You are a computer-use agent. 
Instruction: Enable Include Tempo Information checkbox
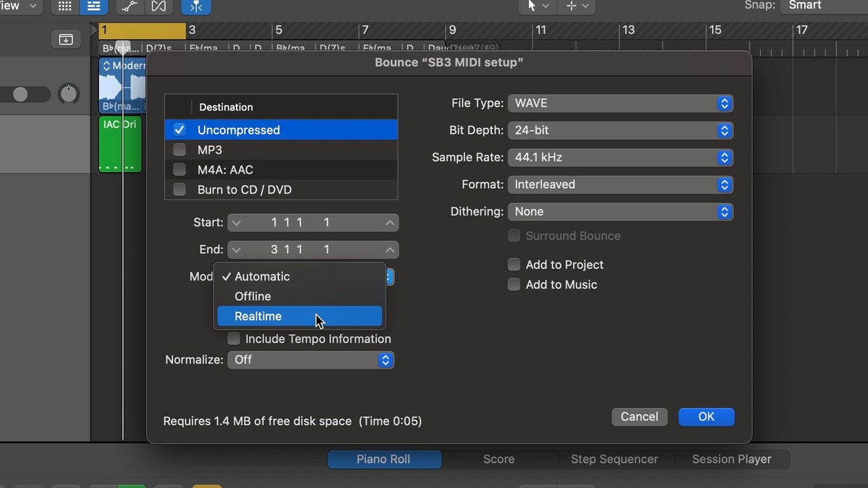click(x=234, y=339)
